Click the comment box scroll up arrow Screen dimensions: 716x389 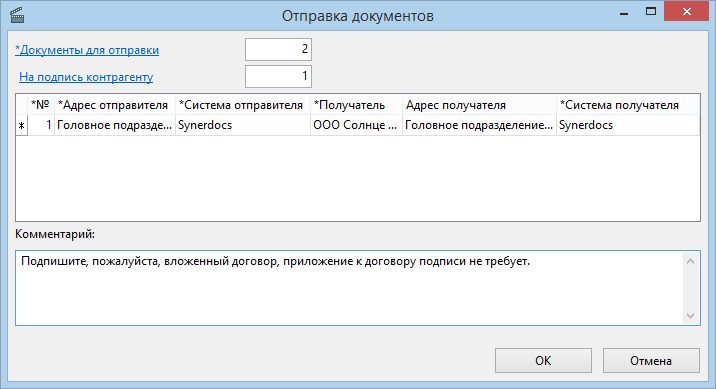coord(690,261)
